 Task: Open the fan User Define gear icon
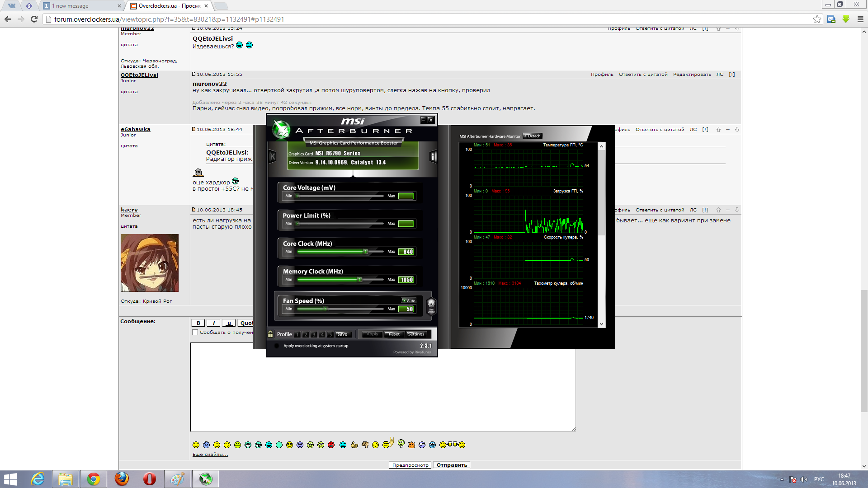(431, 305)
